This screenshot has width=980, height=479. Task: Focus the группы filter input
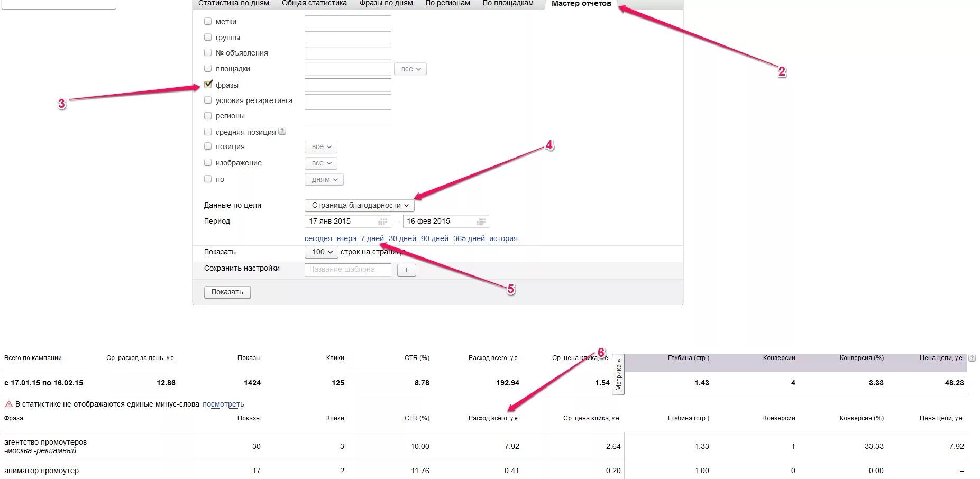(348, 38)
